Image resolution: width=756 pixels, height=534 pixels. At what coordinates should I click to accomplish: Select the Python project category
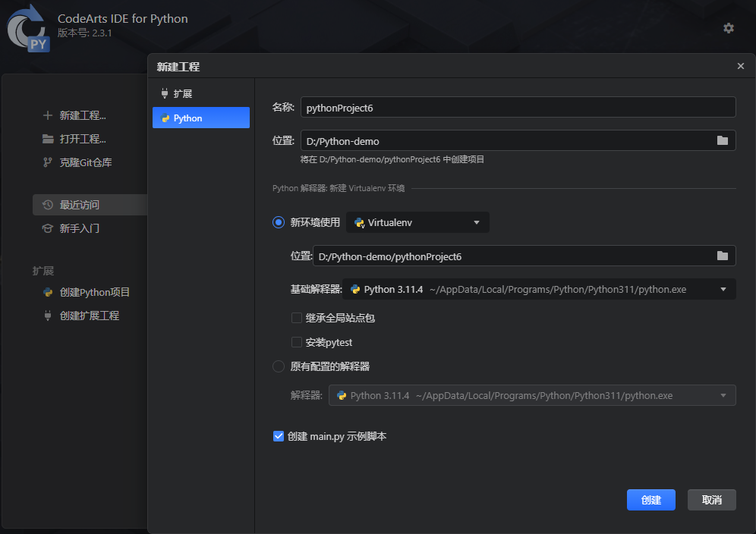(x=201, y=118)
